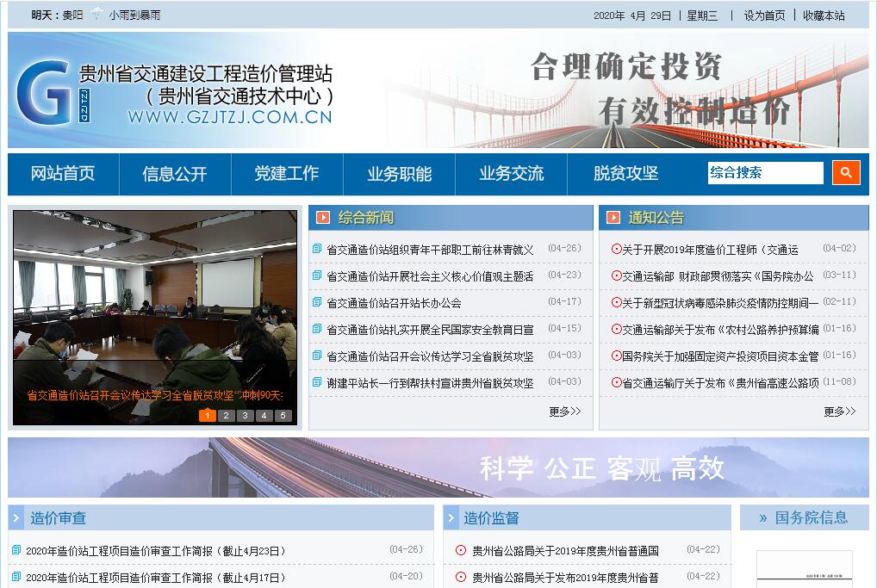Click the orange carousel caption 省交通造价站召开会议
Screen dimensions: 877x588
click(155, 396)
